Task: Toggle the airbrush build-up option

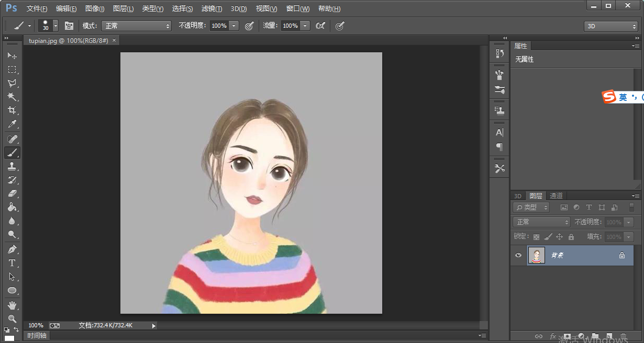Action: click(320, 26)
